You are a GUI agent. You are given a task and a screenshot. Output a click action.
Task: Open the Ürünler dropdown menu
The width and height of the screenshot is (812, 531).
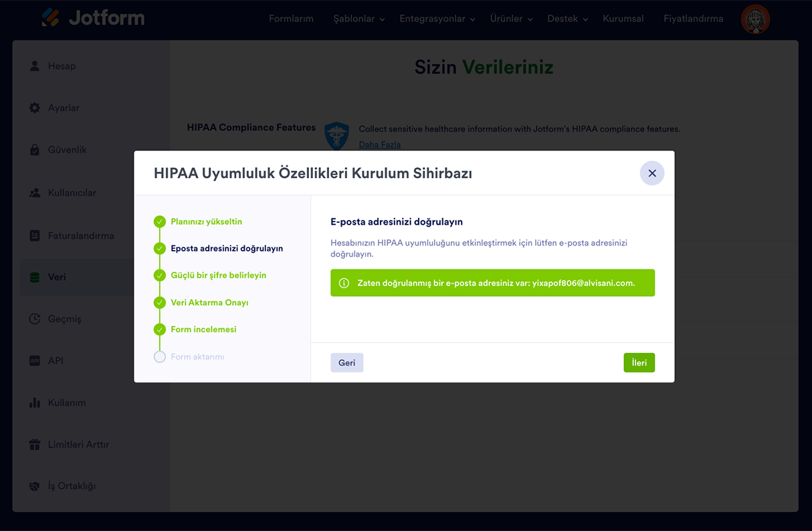512,19
